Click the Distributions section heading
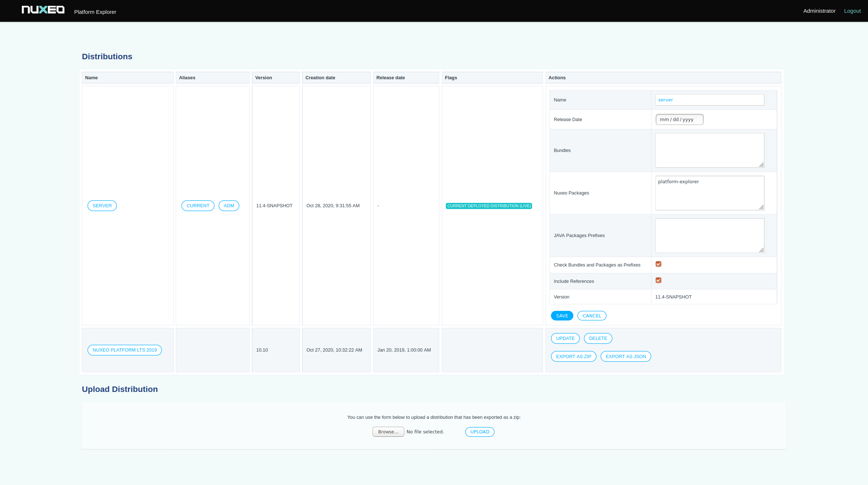The height and width of the screenshot is (485, 868). (x=107, y=57)
